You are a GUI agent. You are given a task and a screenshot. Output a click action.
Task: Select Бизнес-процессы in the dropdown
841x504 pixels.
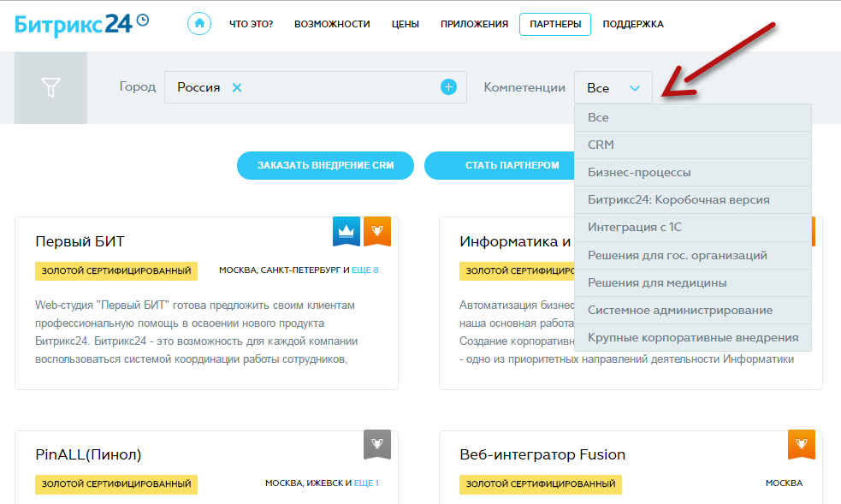(x=639, y=172)
